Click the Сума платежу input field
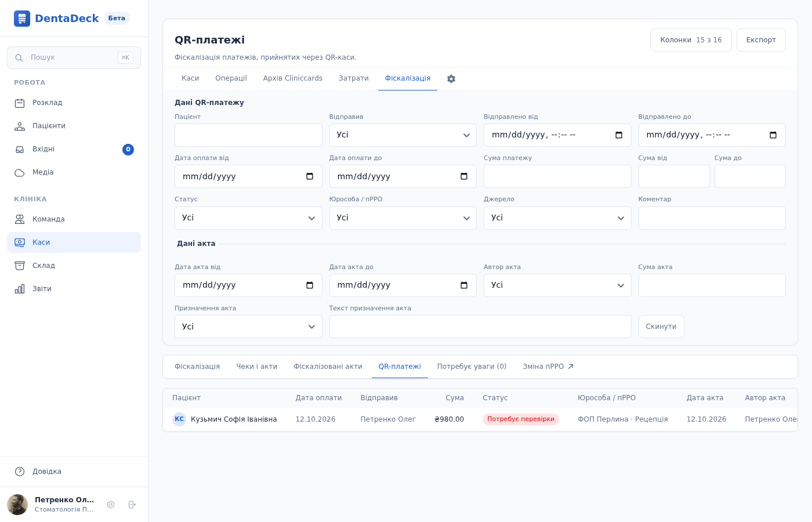This screenshot has width=812, height=522. coord(557,176)
